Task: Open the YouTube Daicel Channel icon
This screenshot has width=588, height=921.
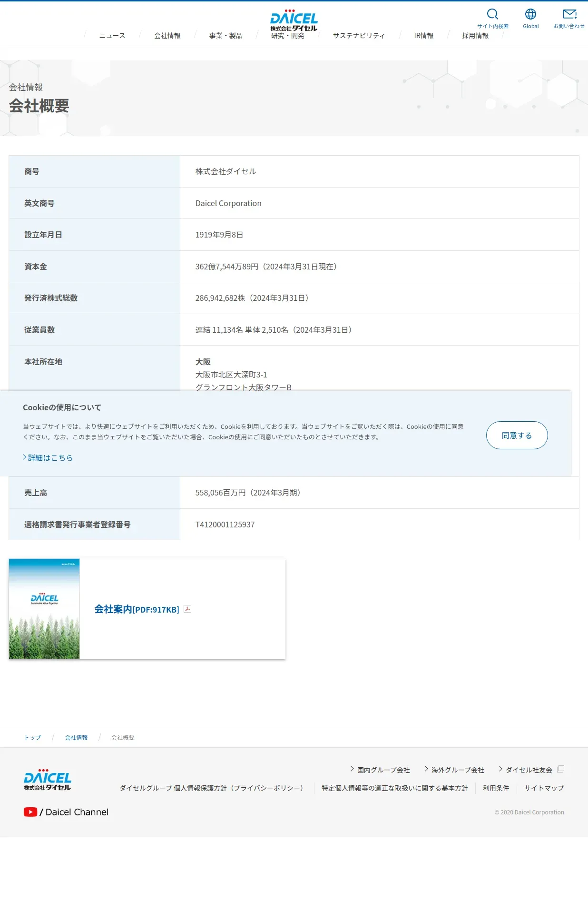Action: click(x=30, y=812)
